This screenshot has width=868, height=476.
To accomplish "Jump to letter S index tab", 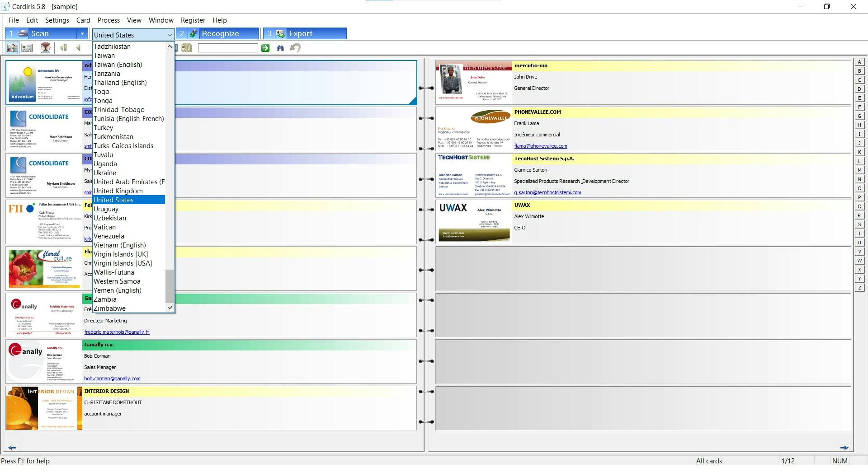I will tap(859, 225).
